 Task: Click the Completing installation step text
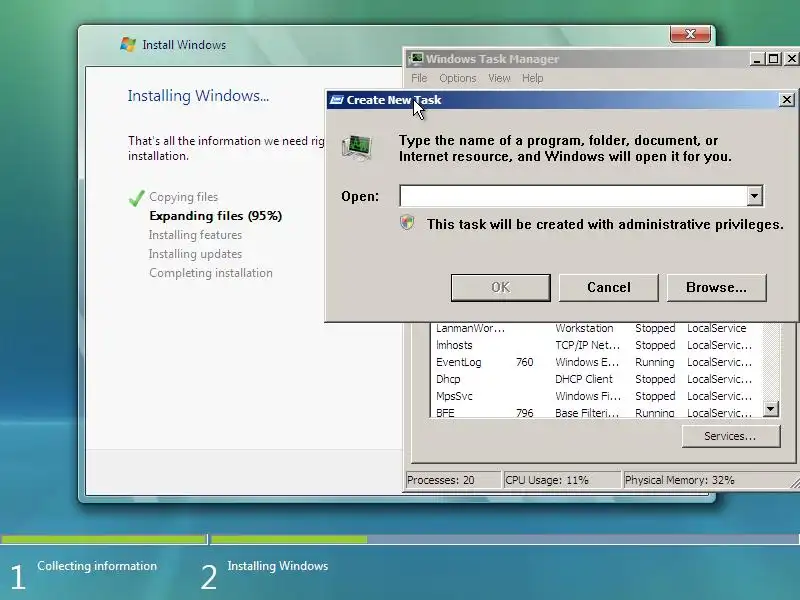pyautogui.click(x=211, y=273)
